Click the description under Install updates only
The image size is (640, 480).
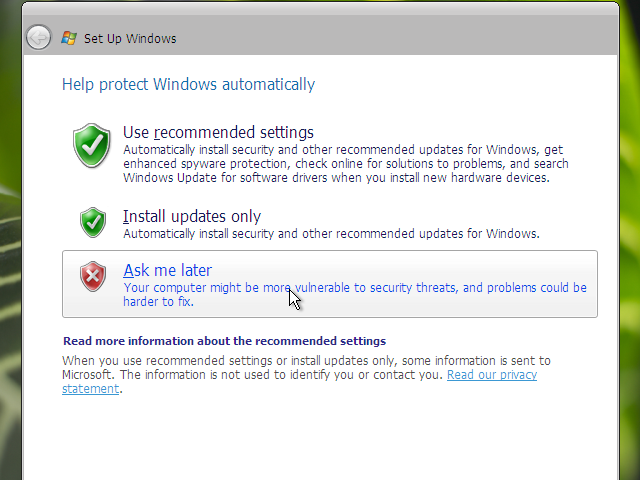click(x=330, y=234)
